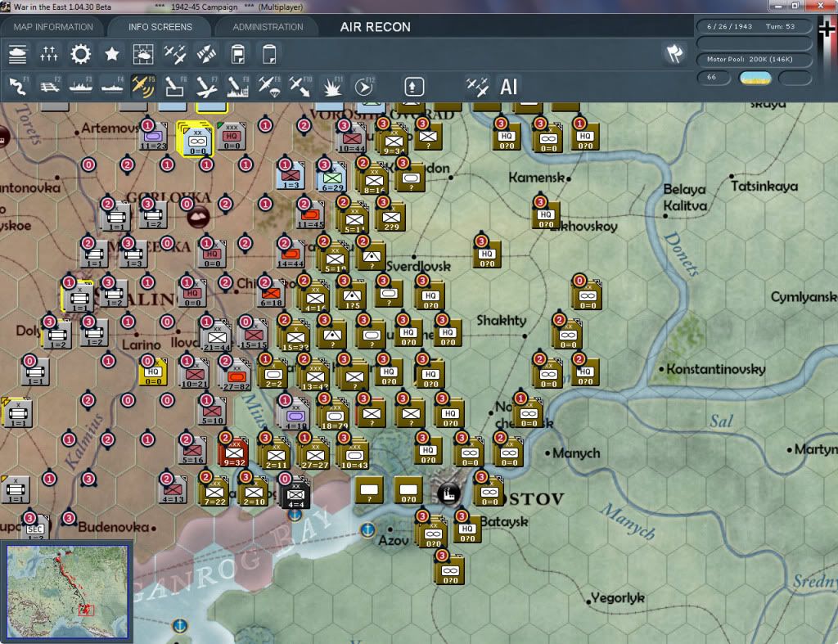
Task: Select the F7 Bomb Airfield mode
Action: 206,87
